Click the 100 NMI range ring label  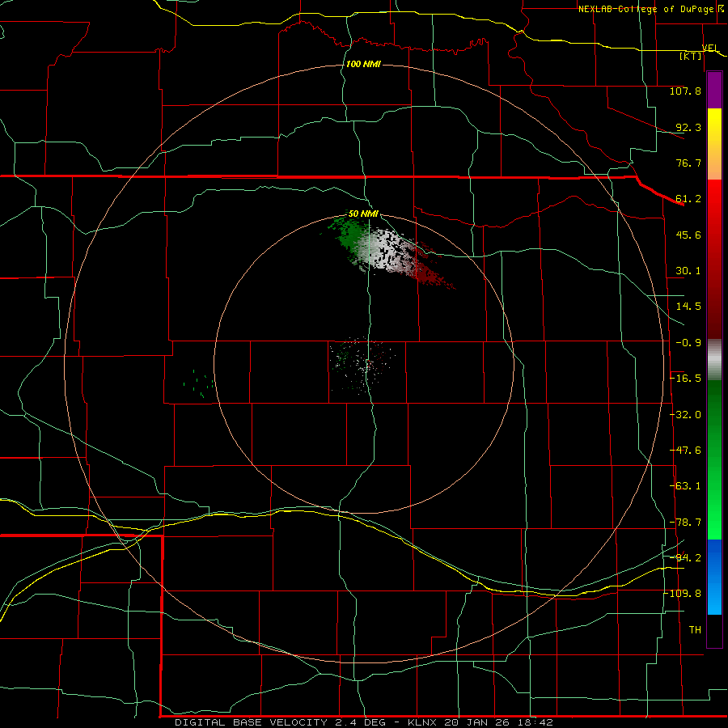pos(363,64)
